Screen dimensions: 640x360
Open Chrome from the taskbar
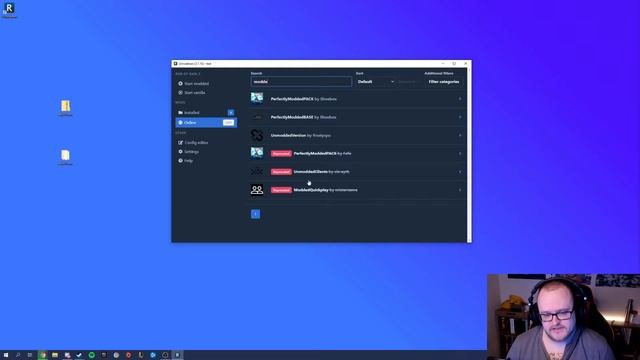tap(42, 355)
